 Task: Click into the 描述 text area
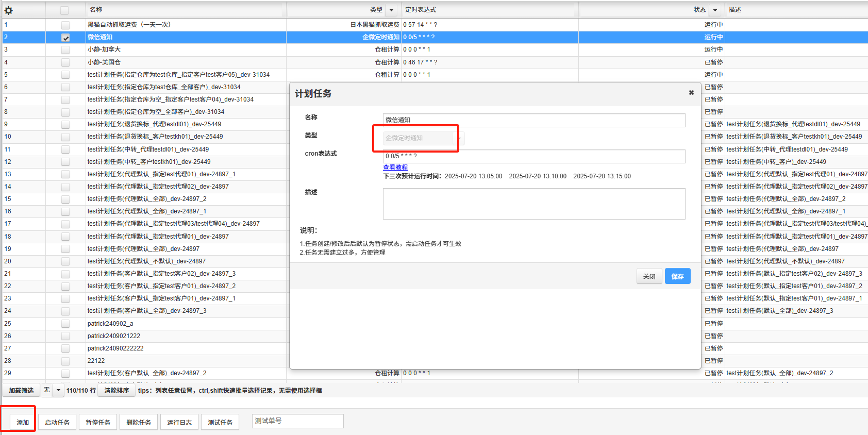click(x=533, y=204)
